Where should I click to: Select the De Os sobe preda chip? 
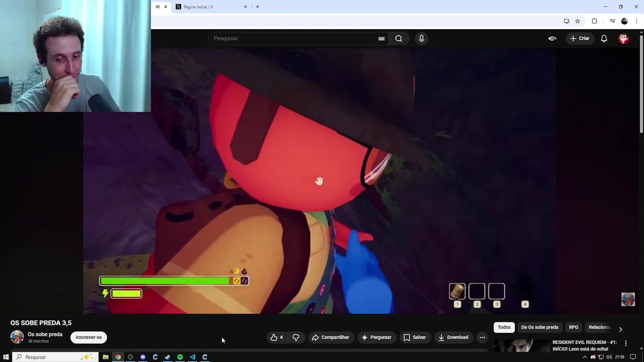pyautogui.click(x=539, y=327)
